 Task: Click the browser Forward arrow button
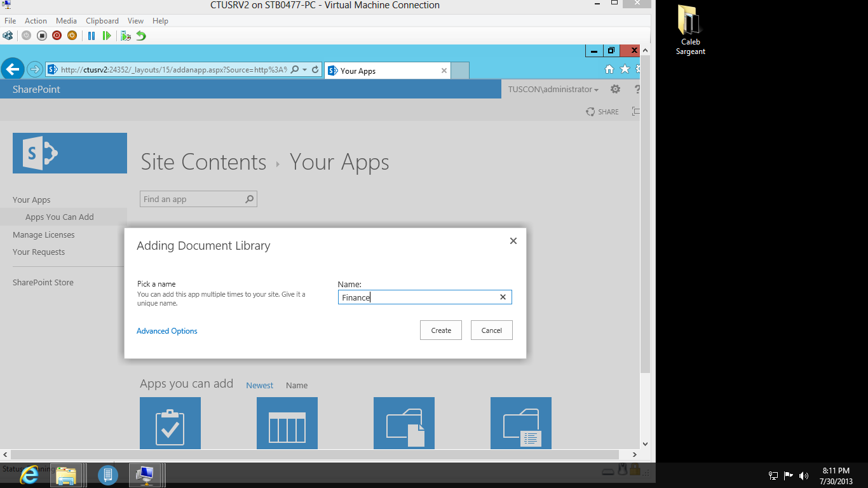click(x=34, y=69)
